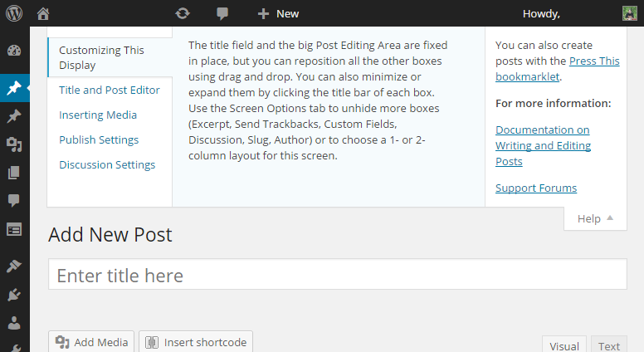Select the Title and Post Editor help tab
644x352 pixels.
pyautogui.click(x=110, y=90)
